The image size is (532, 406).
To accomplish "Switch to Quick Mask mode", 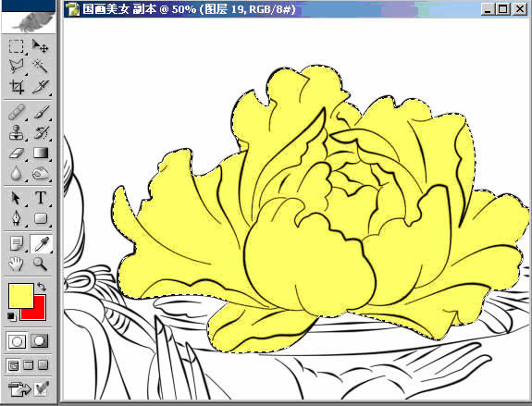I will click(40, 341).
